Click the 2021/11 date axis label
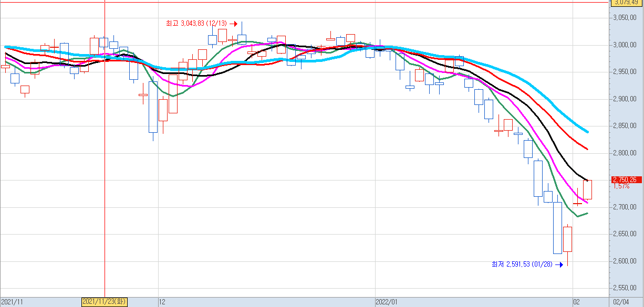The image size is (644, 307). (x=12, y=302)
